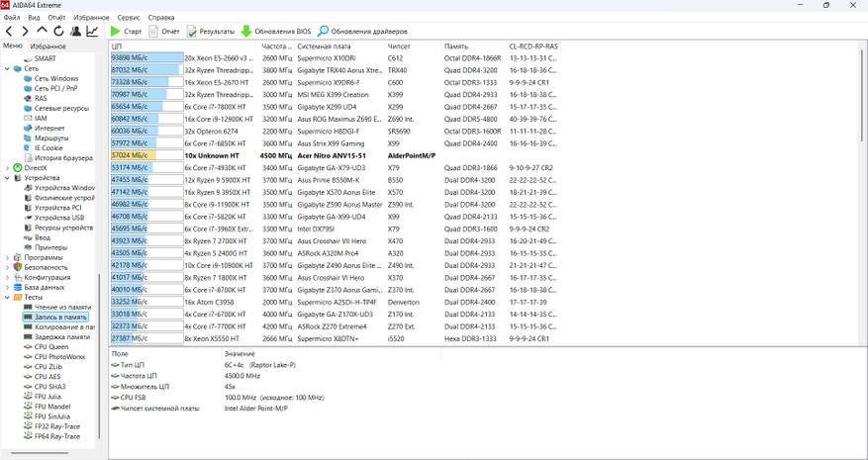Collapse the Тесты tree node
The height and width of the screenshot is (460, 868).
(7, 297)
